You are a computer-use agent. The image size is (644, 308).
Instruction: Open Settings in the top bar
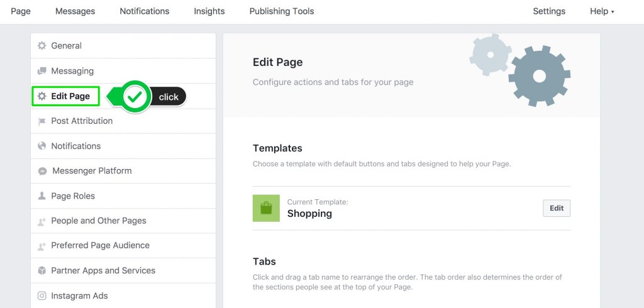point(549,11)
